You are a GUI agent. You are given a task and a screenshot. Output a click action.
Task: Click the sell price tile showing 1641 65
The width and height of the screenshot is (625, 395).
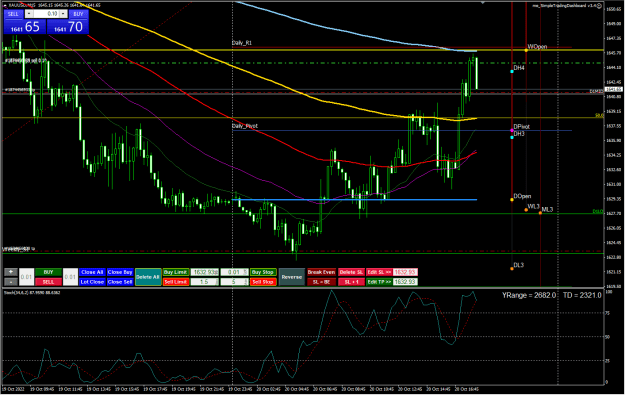pos(25,27)
